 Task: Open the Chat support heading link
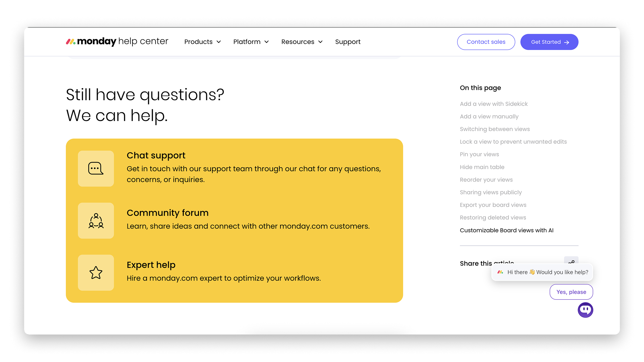(156, 155)
